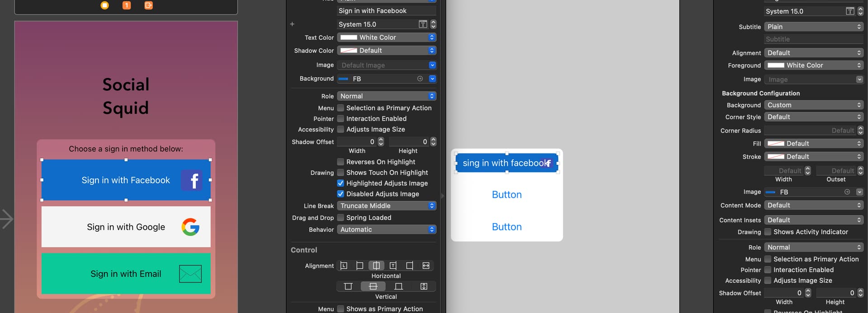Viewport: 868px width, 313px height.
Task: Enable Shows Touch On Highlight
Action: [x=341, y=173]
